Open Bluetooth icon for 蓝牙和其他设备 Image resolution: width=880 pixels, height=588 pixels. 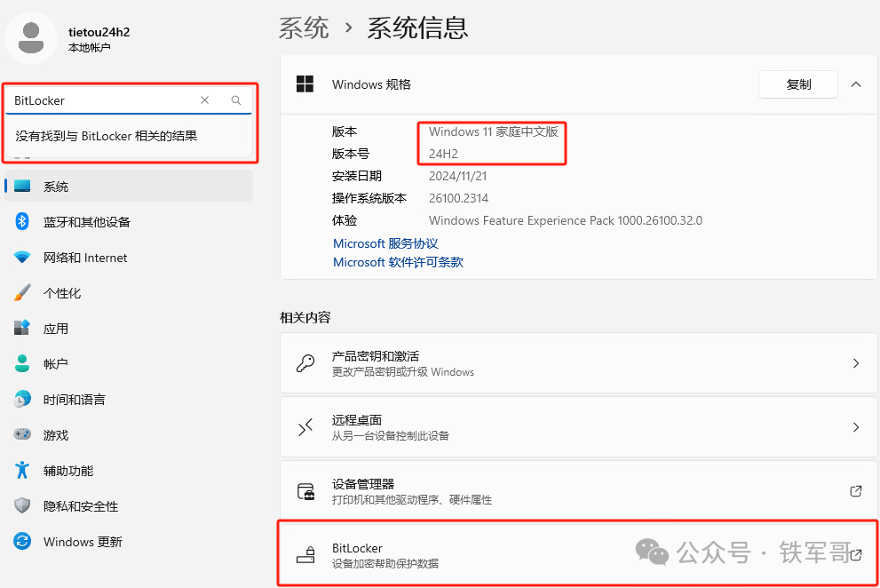click(x=22, y=221)
